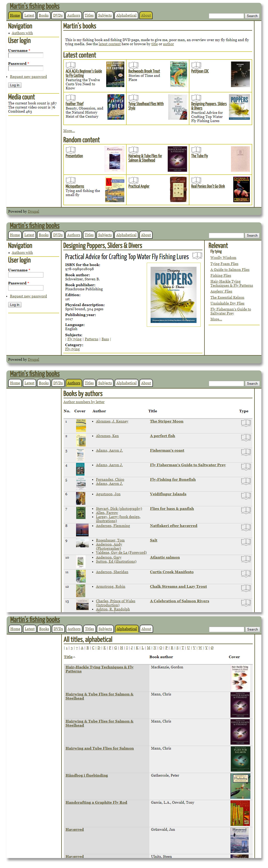268x868 pixels.
Task: Open Håndbog i fluebinding title
Action: 87,775
